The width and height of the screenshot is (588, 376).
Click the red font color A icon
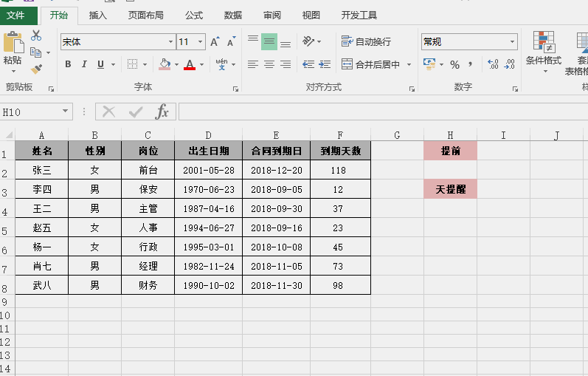point(190,64)
